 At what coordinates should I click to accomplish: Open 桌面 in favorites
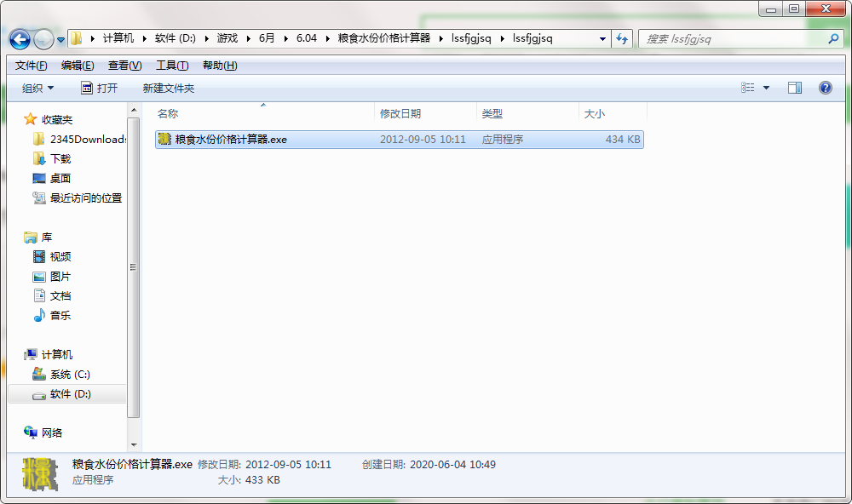[52, 178]
